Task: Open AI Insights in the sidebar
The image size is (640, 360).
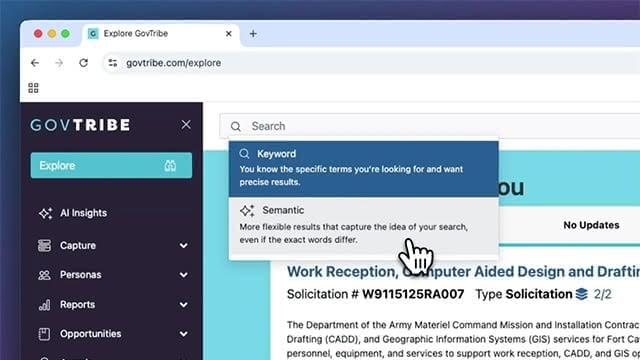Action: click(83, 213)
